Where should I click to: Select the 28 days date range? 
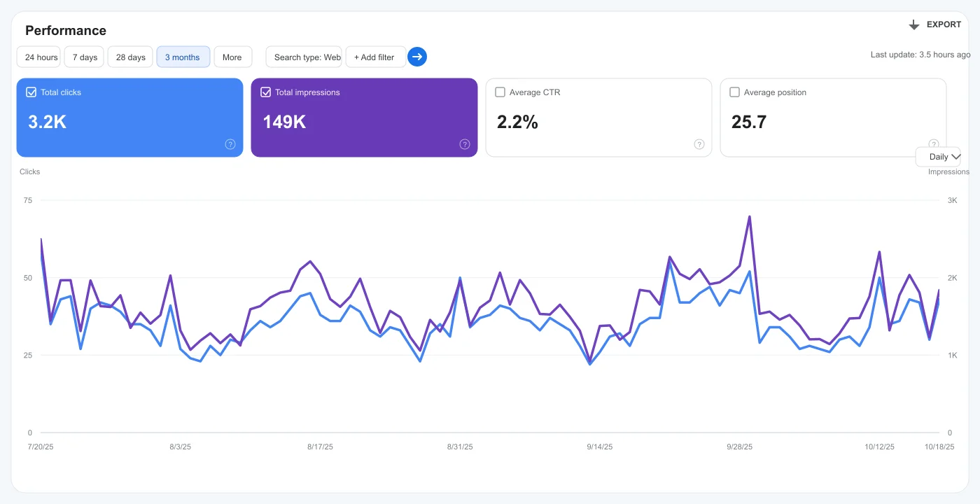(x=129, y=57)
